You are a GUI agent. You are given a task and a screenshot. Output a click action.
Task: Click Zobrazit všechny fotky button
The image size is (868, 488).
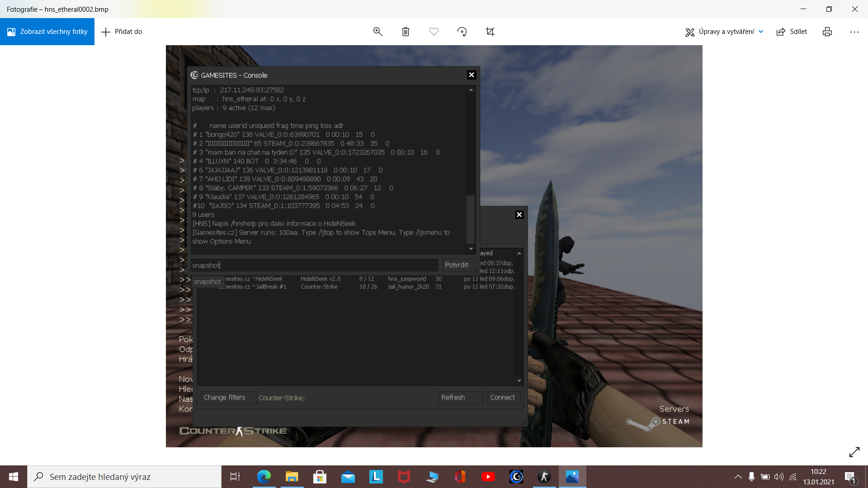click(47, 32)
